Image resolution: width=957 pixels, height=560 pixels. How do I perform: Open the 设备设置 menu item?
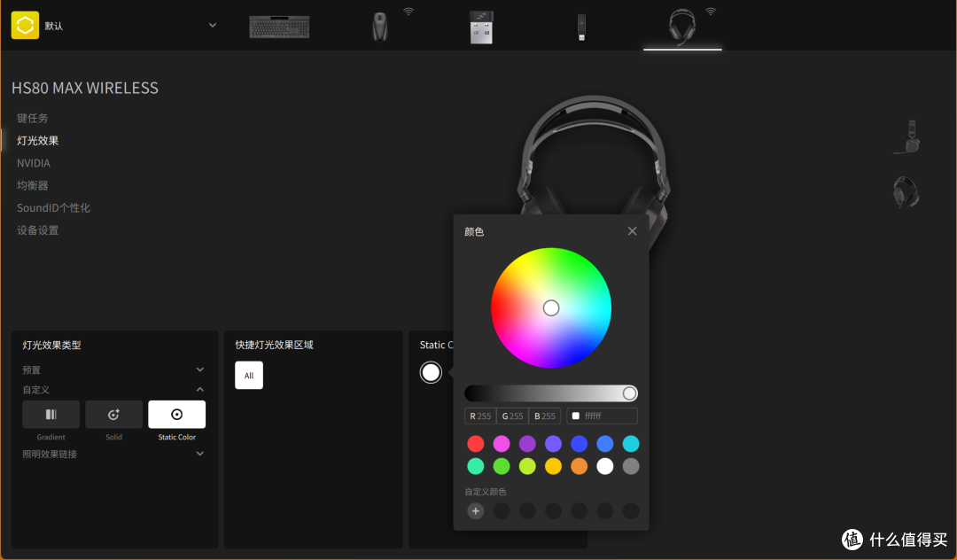[x=38, y=230]
